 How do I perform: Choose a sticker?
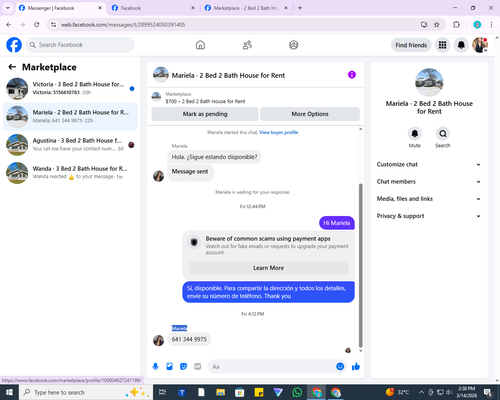pyautogui.click(x=183, y=367)
